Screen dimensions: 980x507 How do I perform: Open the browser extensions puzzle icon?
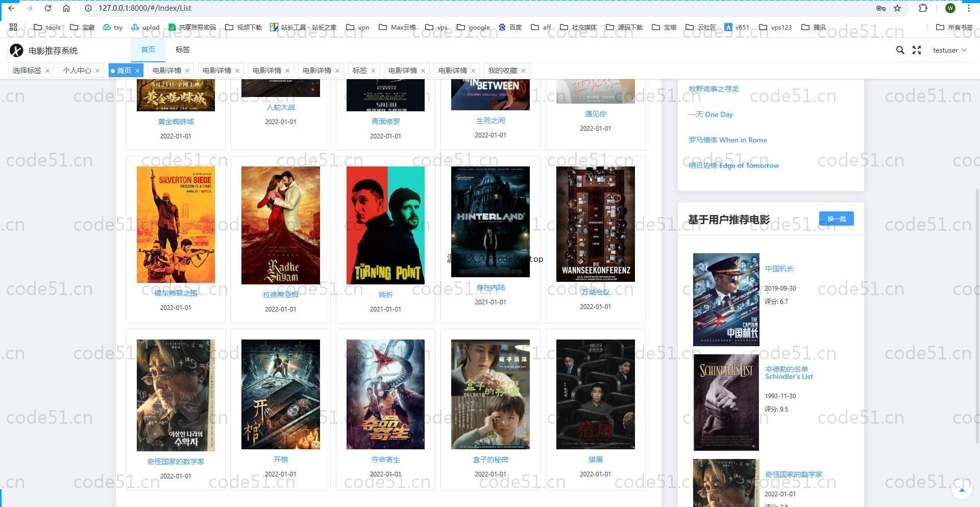point(923,8)
